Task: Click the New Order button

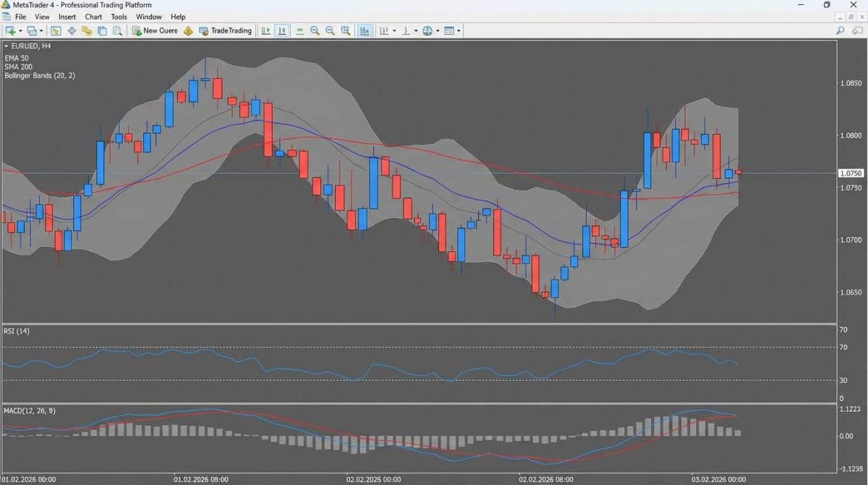Action: pyautogui.click(x=154, y=30)
